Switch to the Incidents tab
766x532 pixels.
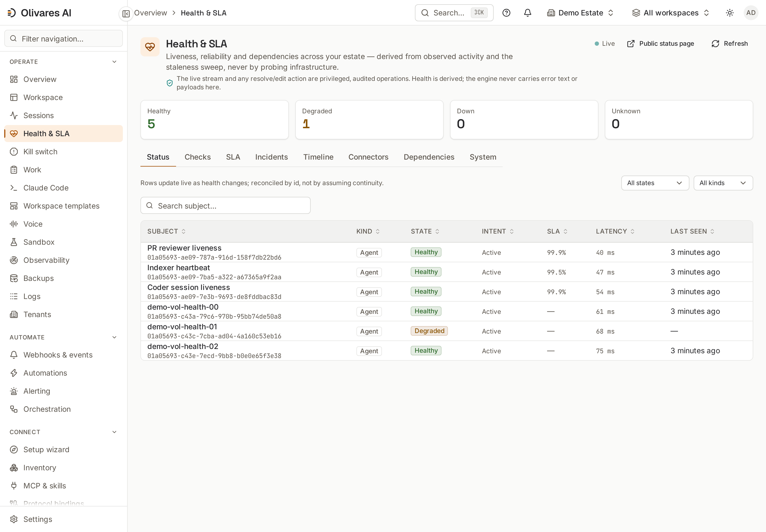click(271, 157)
